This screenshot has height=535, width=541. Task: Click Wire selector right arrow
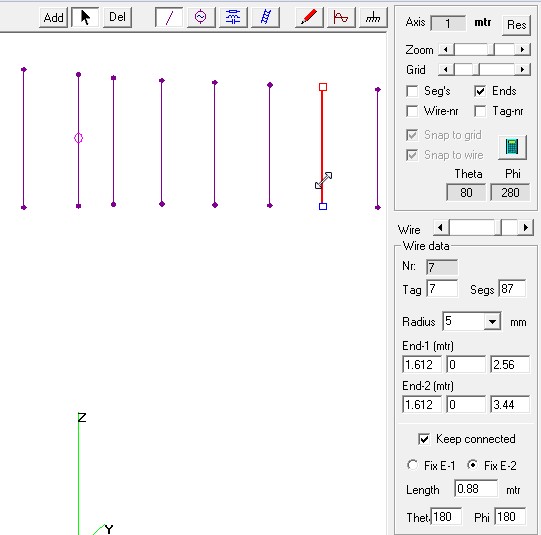[525, 228]
